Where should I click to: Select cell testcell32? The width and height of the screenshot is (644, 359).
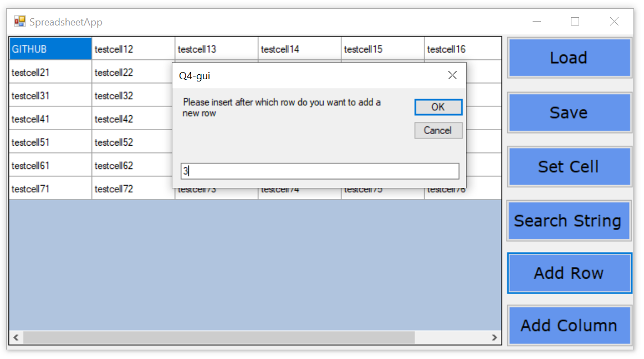(x=132, y=96)
